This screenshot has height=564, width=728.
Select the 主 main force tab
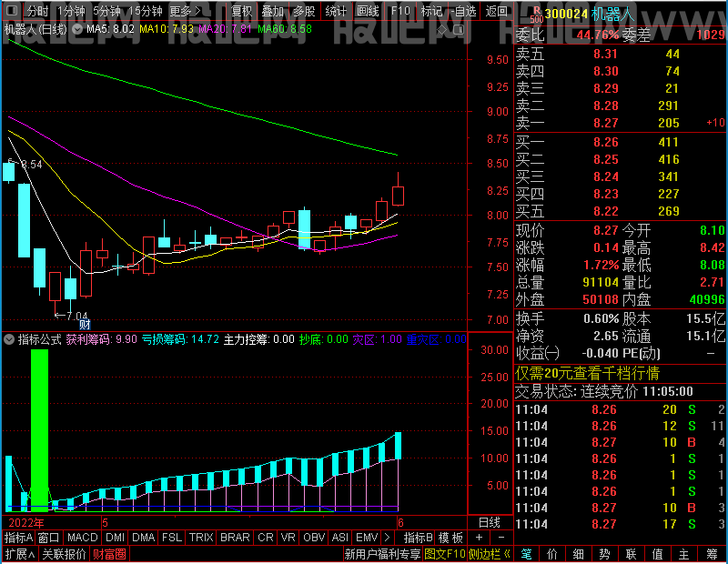tap(684, 554)
